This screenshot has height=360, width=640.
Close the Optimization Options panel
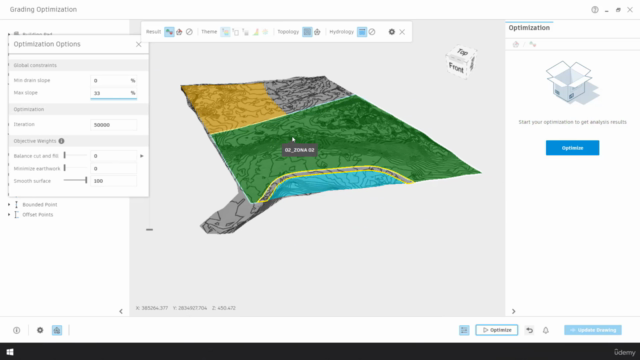tap(139, 44)
